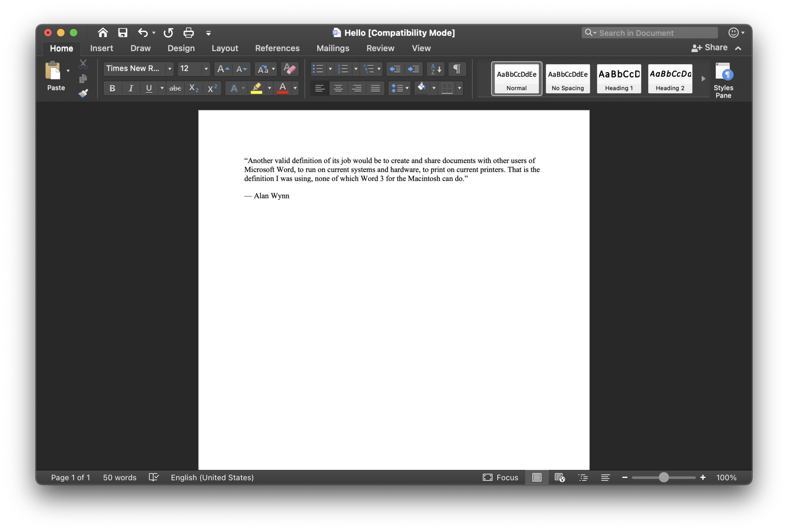Viewport: 788px width, 532px height.
Task: Click the Save floppy disk icon
Action: coord(123,33)
